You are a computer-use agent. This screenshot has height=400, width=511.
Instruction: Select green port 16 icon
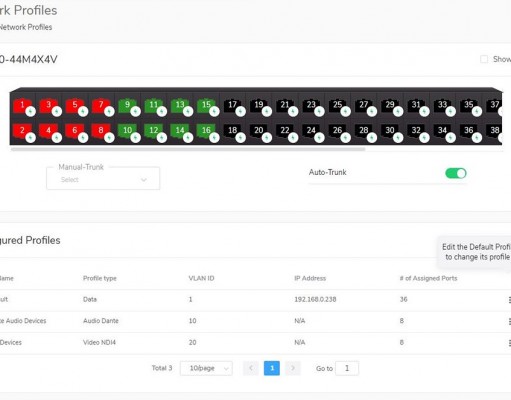tap(206, 132)
